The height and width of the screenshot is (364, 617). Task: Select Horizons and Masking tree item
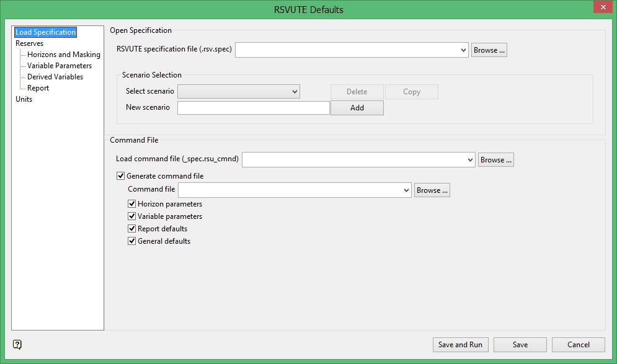63,55
